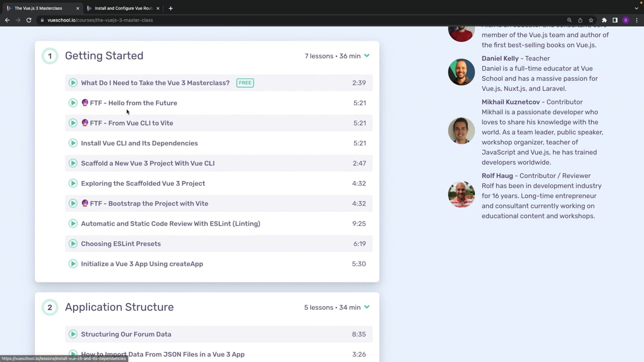
Task: Go back to the previous page
Action: [7, 20]
